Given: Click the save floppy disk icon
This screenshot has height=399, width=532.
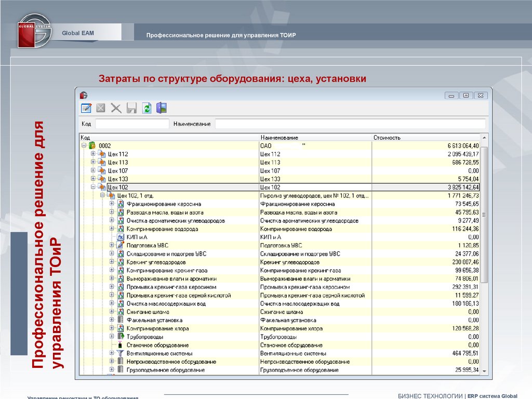Looking at the screenshot, I should click(x=131, y=108).
